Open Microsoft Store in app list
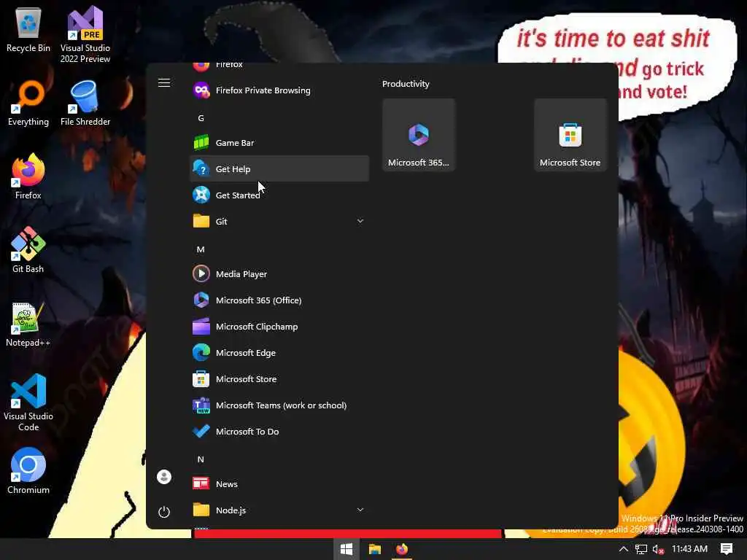 point(279,379)
